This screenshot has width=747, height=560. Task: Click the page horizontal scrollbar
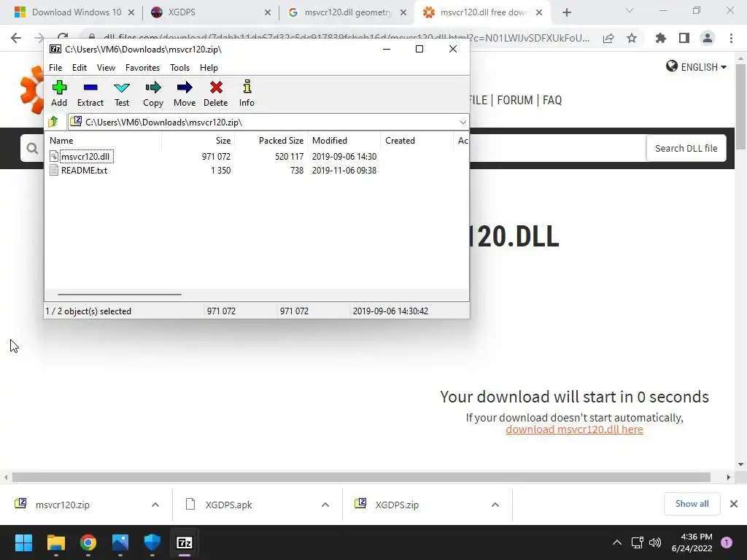pyautogui.click(x=361, y=477)
